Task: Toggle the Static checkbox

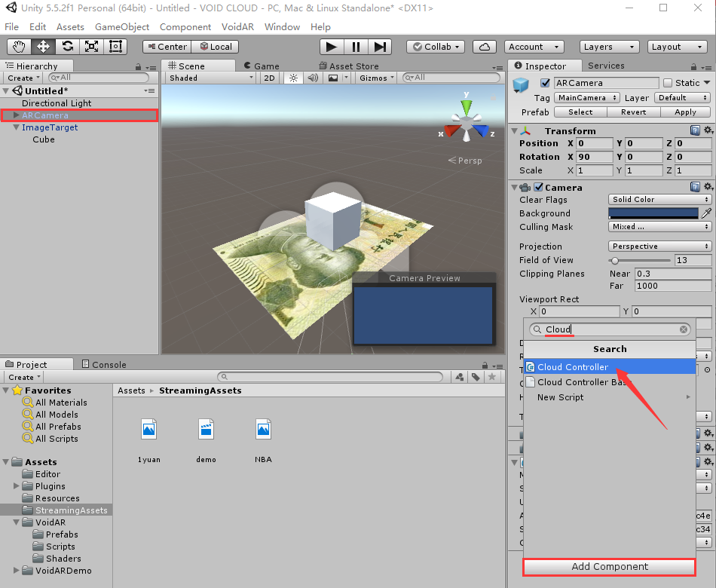Action: 668,83
